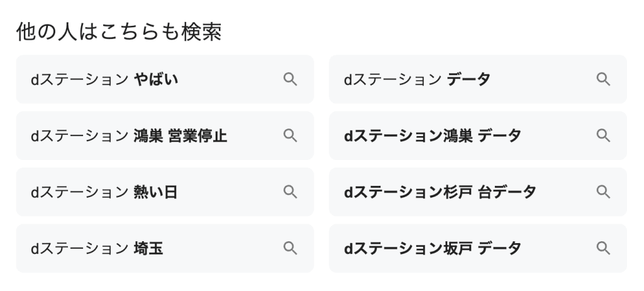
Task: Click the '他の人はこちらも検索' heading
Action: [118, 32]
